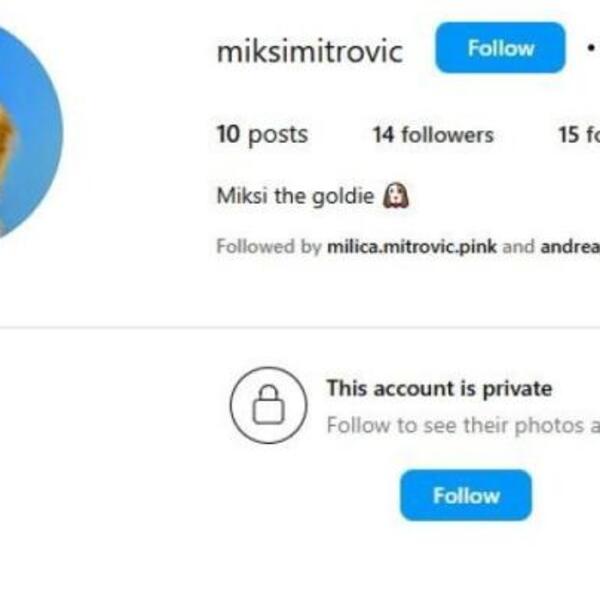Screen dimensions: 600x600
Task: Open the partially visible 15 following count
Action: click(x=578, y=135)
